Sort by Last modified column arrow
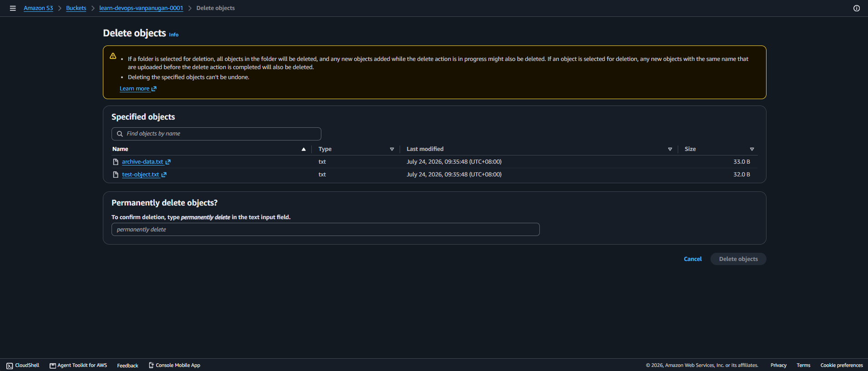 pyautogui.click(x=670, y=149)
